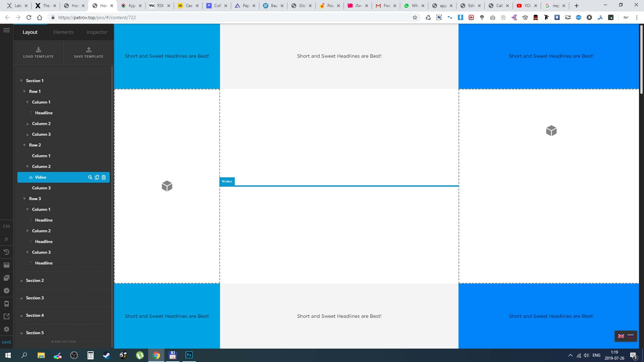Switch to the Inspector tab
Image resolution: width=644 pixels, height=362 pixels.
97,32
